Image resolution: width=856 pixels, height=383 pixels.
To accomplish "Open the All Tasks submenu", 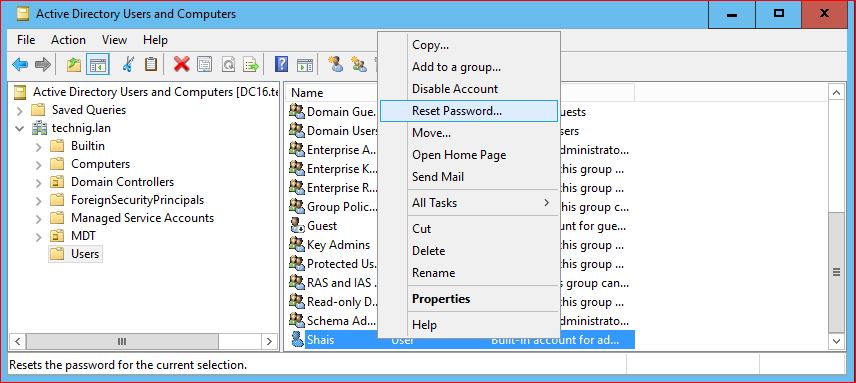I will [x=469, y=202].
